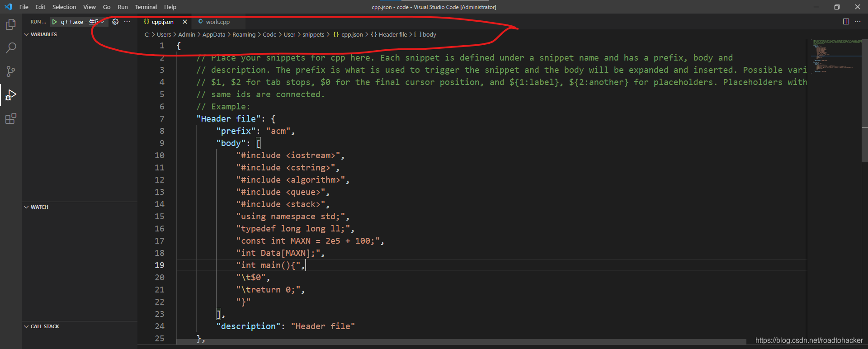The image size is (868, 349).
Task: Open the Edit menu
Action: coord(40,7)
